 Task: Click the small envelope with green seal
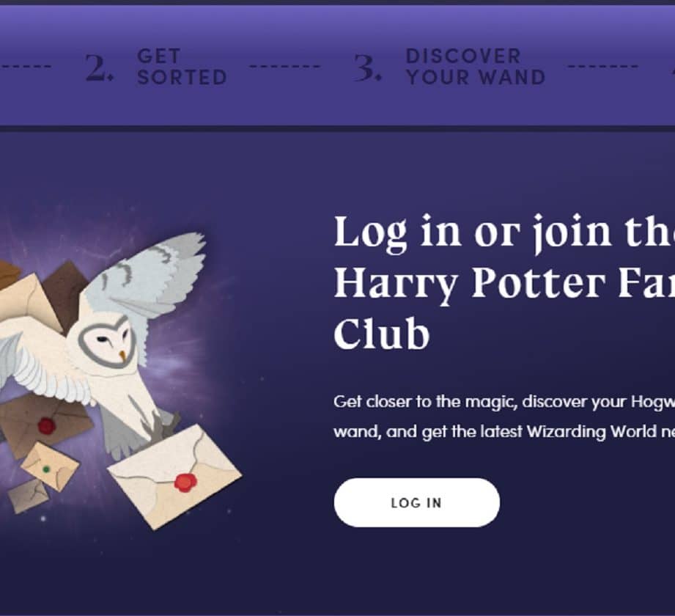[x=50, y=466]
